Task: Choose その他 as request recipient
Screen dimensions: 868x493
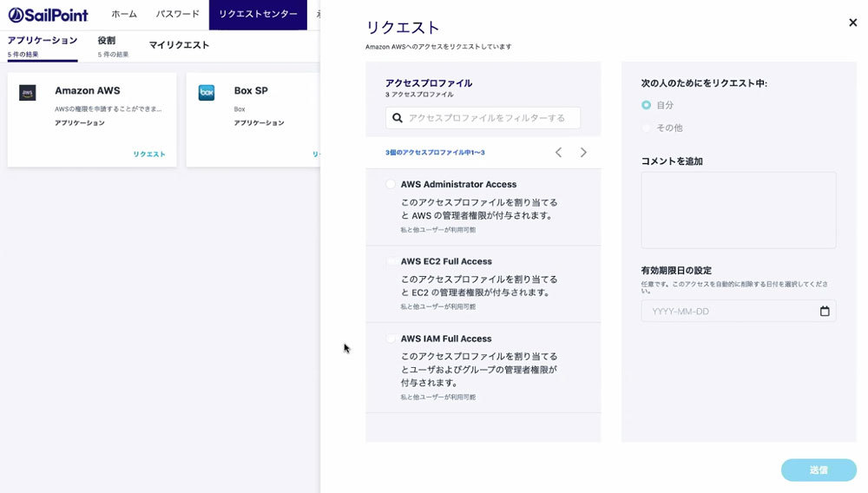Action: 646,128
